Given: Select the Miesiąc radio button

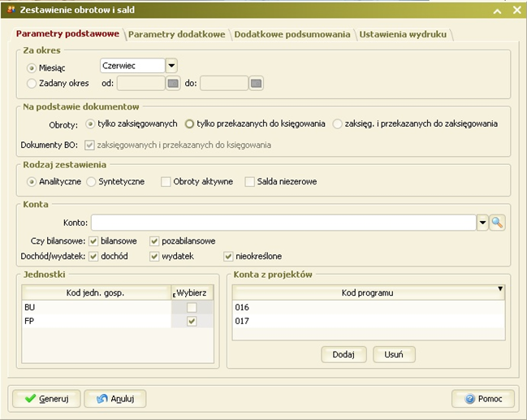Looking at the screenshot, I should click(31, 68).
